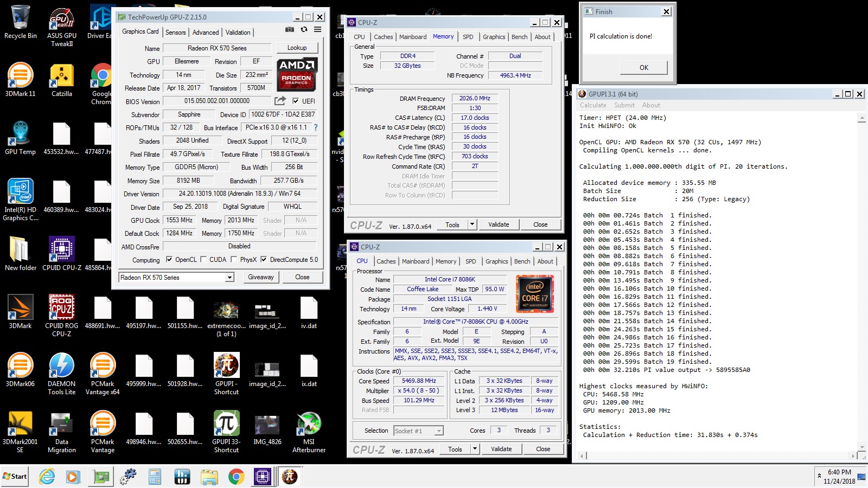Click the Windows Start button
868x488 pixels.
click(15, 477)
